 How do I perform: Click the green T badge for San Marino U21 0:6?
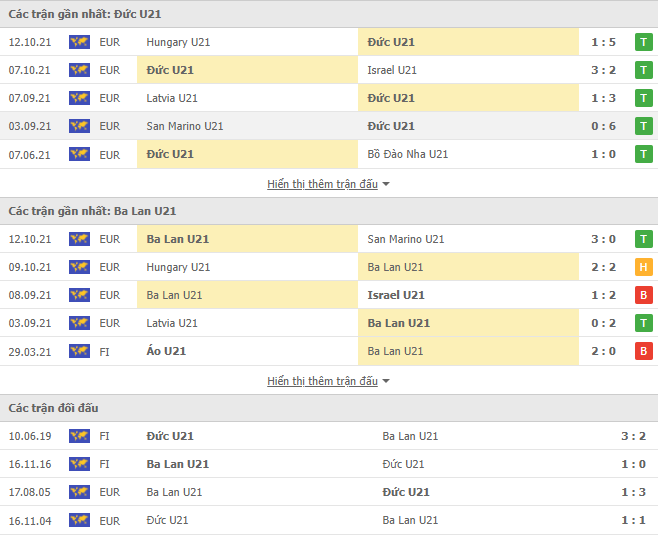coord(644,126)
